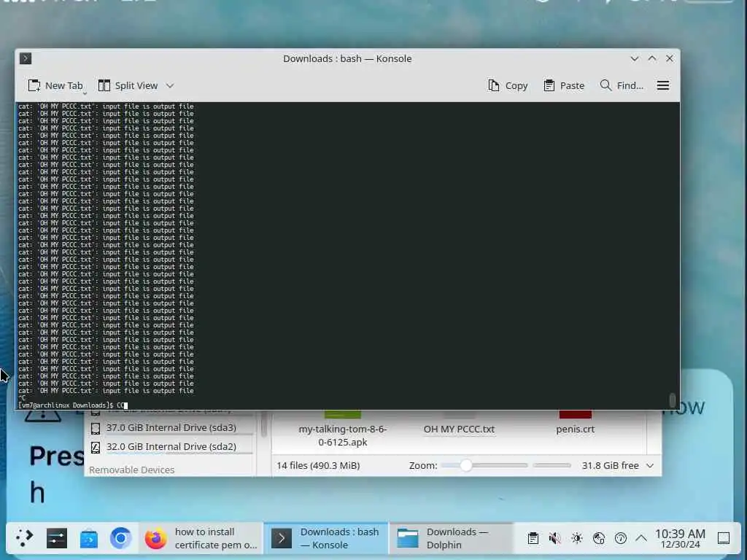Open the Konsole hamburger menu
This screenshot has height=560, width=747.
coord(663,86)
